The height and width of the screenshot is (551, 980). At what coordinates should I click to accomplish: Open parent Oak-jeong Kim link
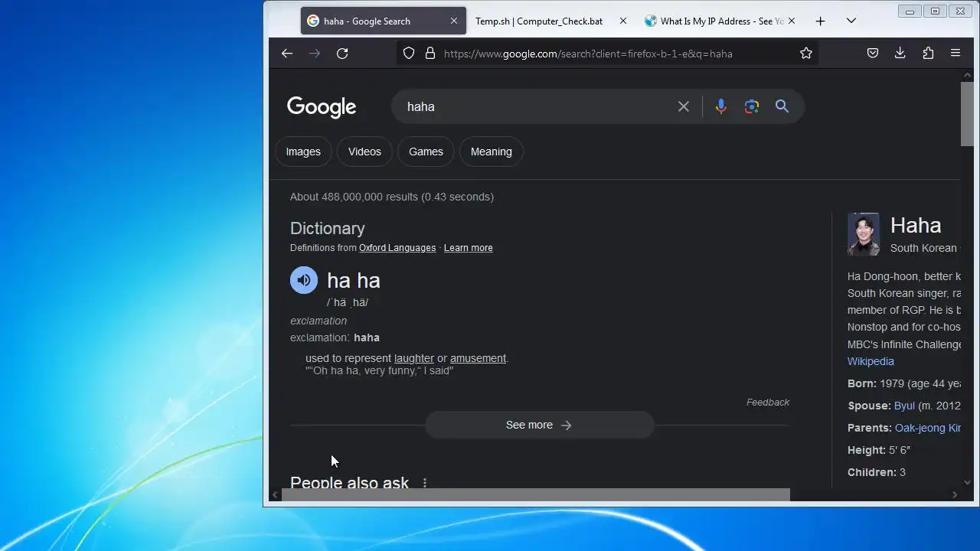pyautogui.click(x=927, y=428)
